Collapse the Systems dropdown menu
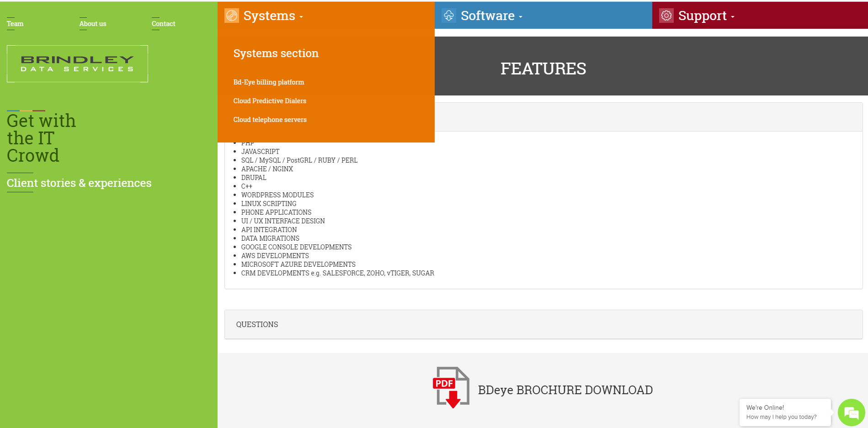Image resolution: width=868 pixels, height=428 pixels. [x=273, y=16]
